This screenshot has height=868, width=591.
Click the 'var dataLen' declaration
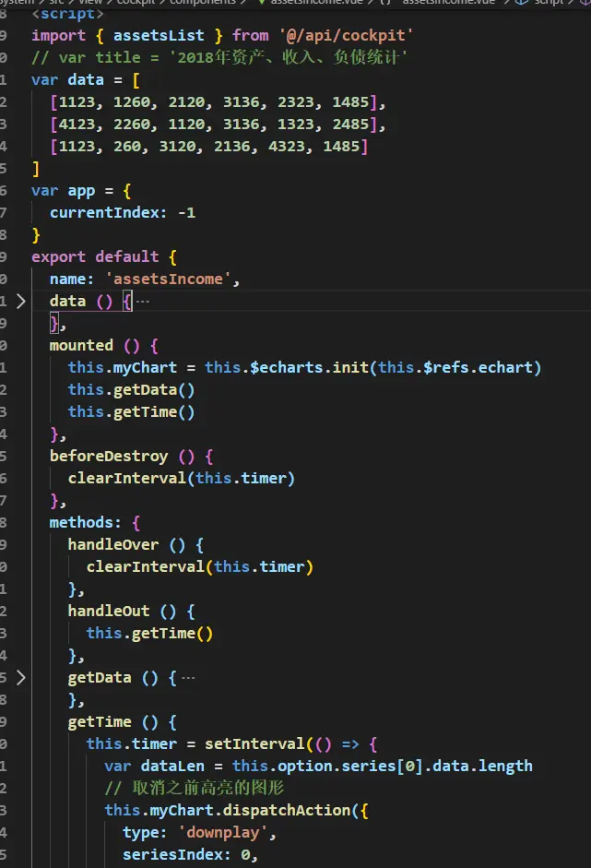click(154, 767)
